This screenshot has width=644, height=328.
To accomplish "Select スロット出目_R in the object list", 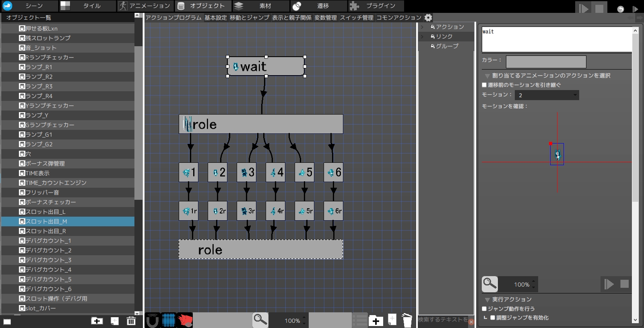I will [45, 231].
